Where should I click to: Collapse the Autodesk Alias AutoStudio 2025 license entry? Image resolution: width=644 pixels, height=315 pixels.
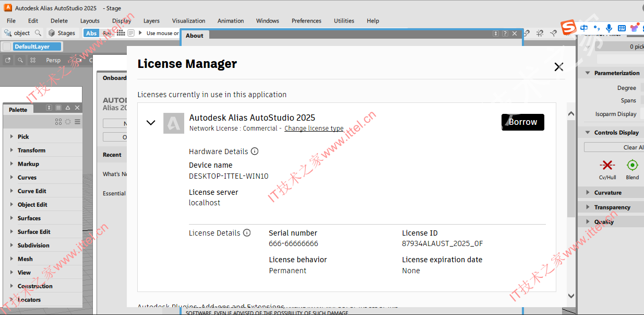[x=151, y=123]
